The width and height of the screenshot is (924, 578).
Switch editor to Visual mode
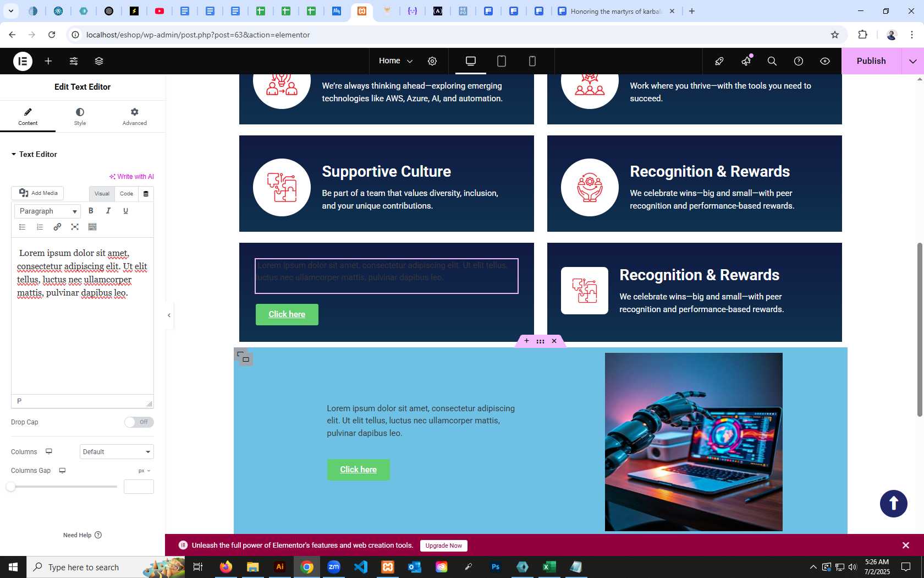(x=102, y=194)
